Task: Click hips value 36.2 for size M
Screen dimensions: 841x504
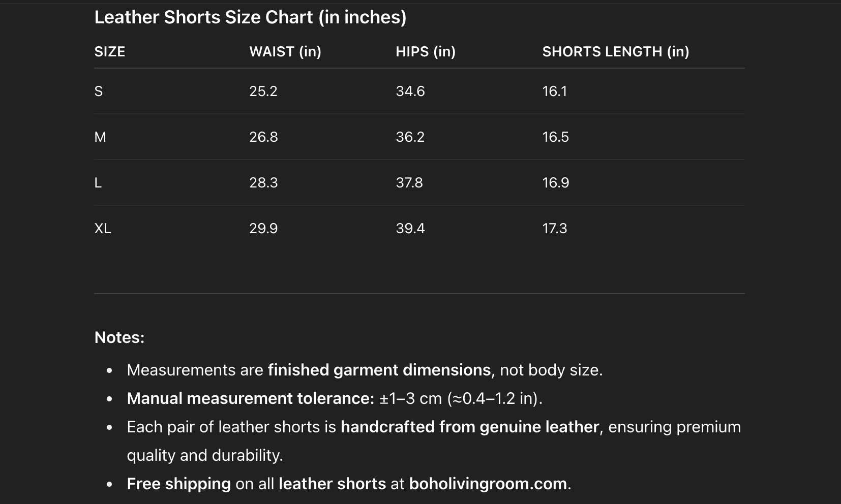Action: click(x=410, y=137)
